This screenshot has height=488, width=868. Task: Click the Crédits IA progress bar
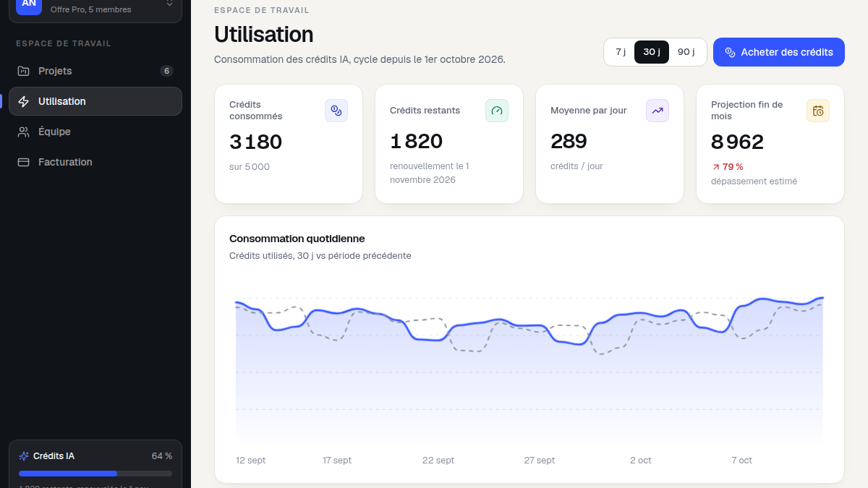point(95,474)
